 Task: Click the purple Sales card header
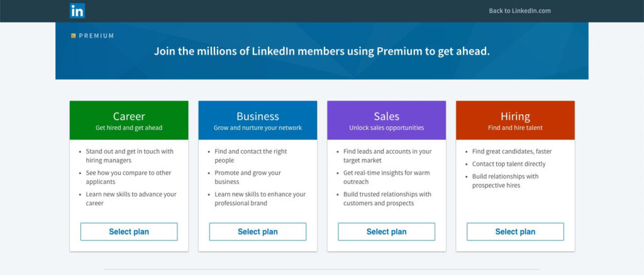(387, 120)
